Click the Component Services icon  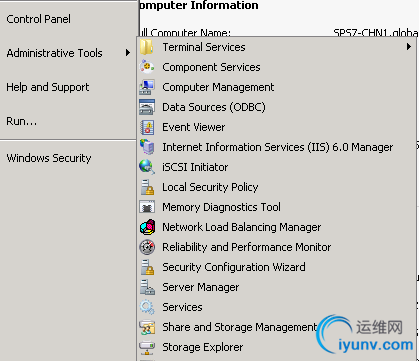coord(147,67)
